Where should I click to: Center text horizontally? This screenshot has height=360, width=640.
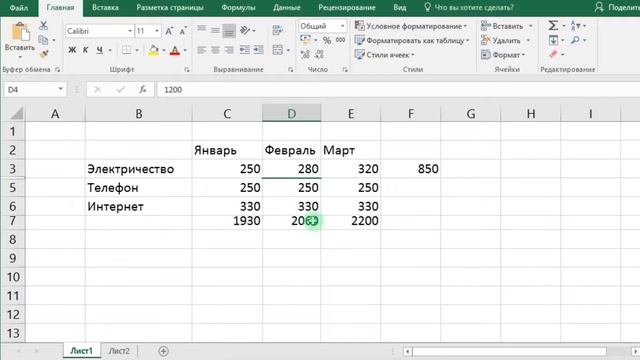(x=215, y=50)
